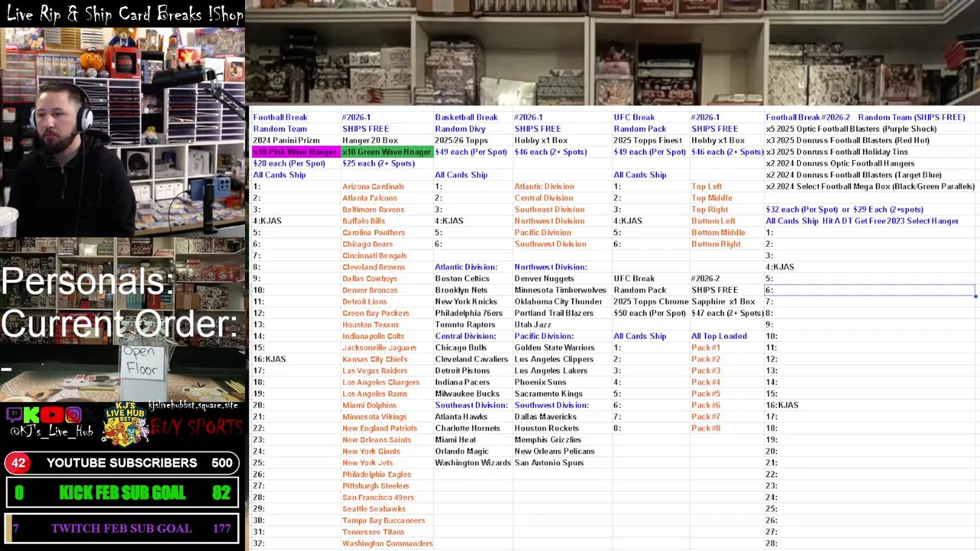This screenshot has height=551, width=980.
Task: Click the purple Twitch logo icon
Action: click(14, 416)
